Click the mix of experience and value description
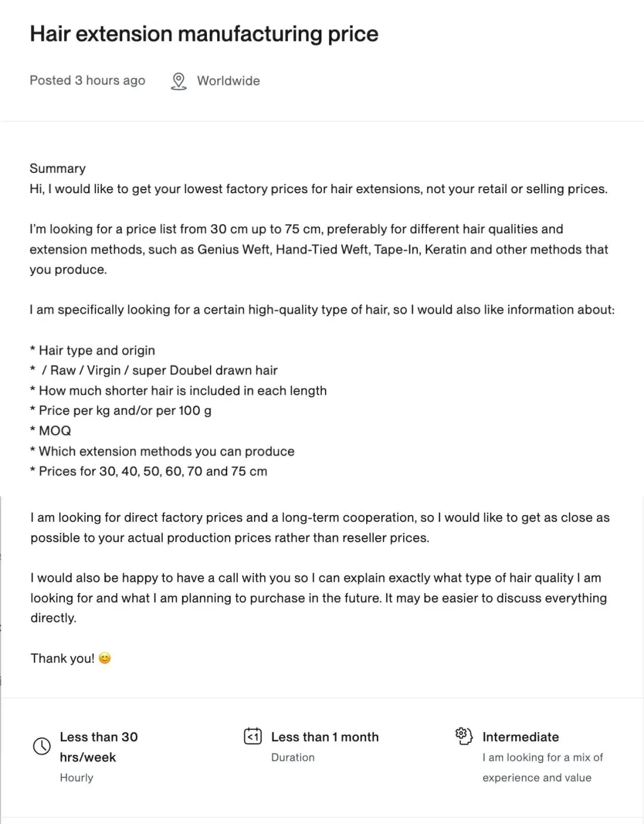Viewport: 644px width, 824px height. tap(543, 767)
